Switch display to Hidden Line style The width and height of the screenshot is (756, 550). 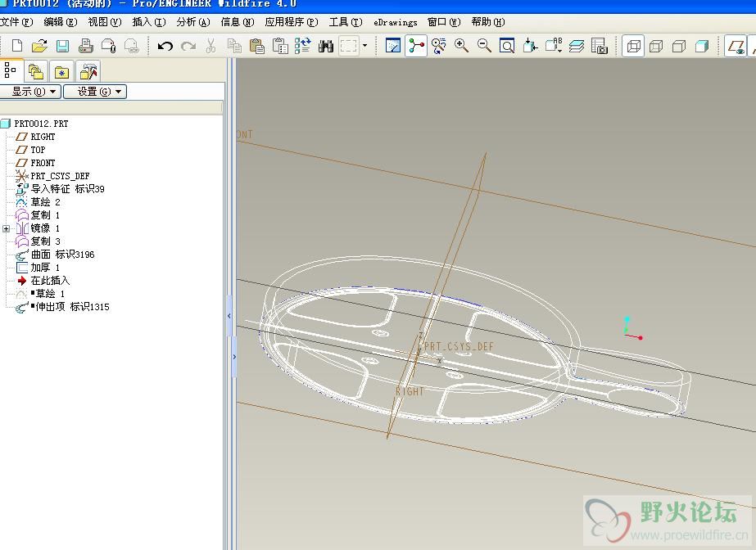point(656,46)
